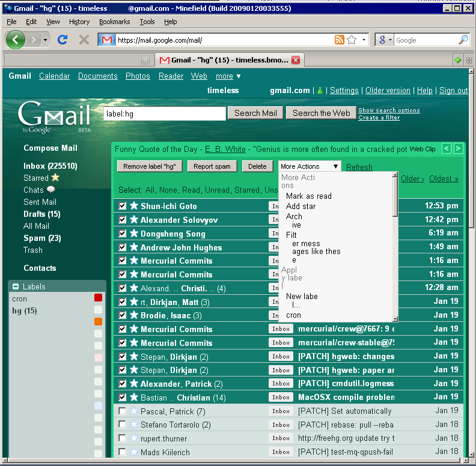Click the RSS feed icon in address bar
The image size is (476, 466).
pyautogui.click(x=339, y=40)
